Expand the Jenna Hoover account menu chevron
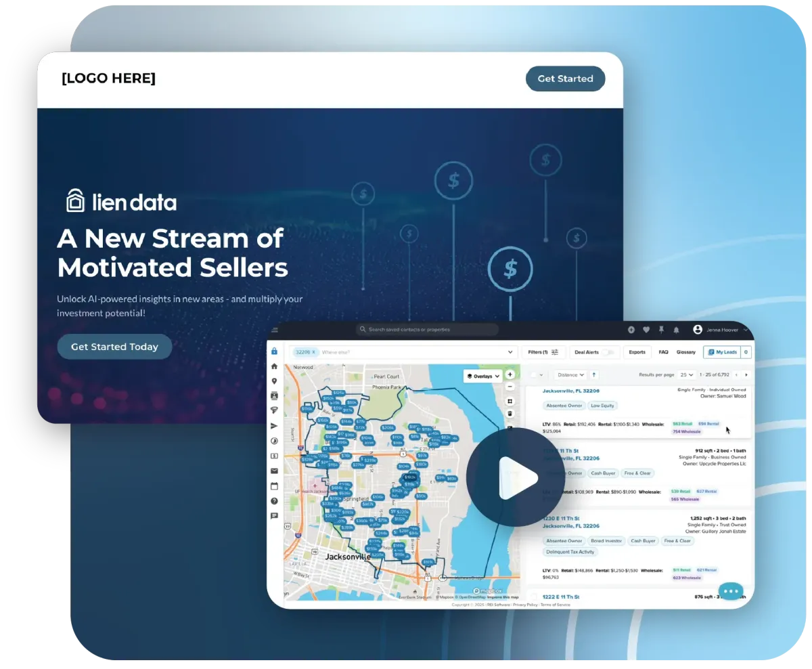Image resolution: width=812 pixels, height=669 pixels. point(746,330)
